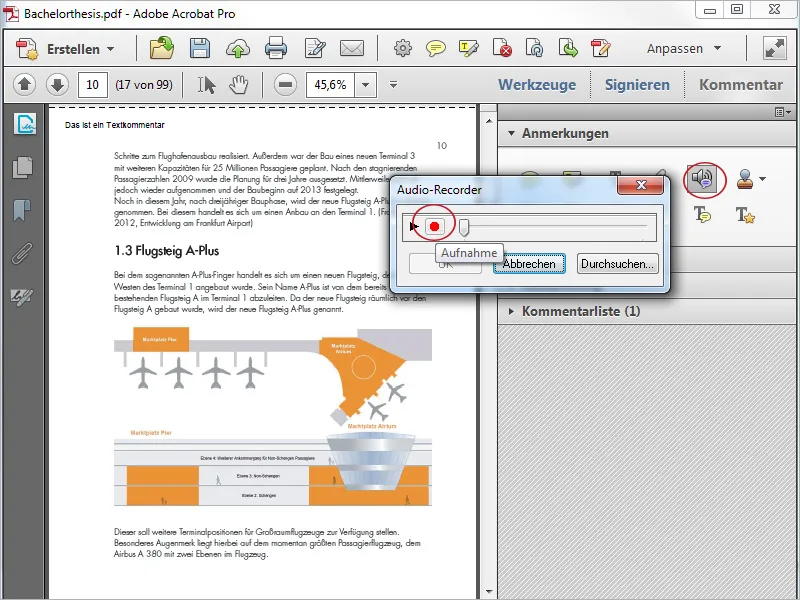The image size is (800, 600).
Task: Click the upload to cloud icon
Action: coord(237,49)
